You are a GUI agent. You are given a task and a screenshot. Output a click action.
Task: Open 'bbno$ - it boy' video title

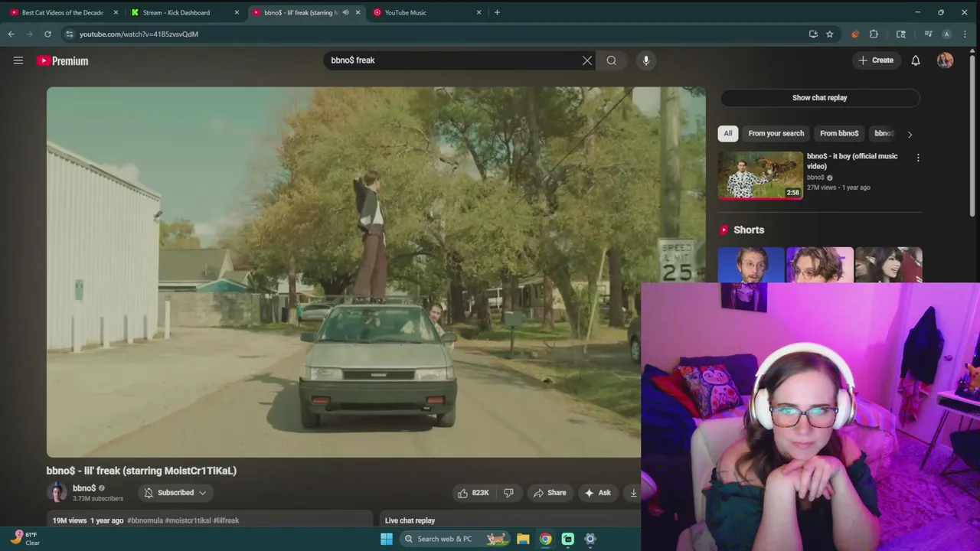click(852, 161)
